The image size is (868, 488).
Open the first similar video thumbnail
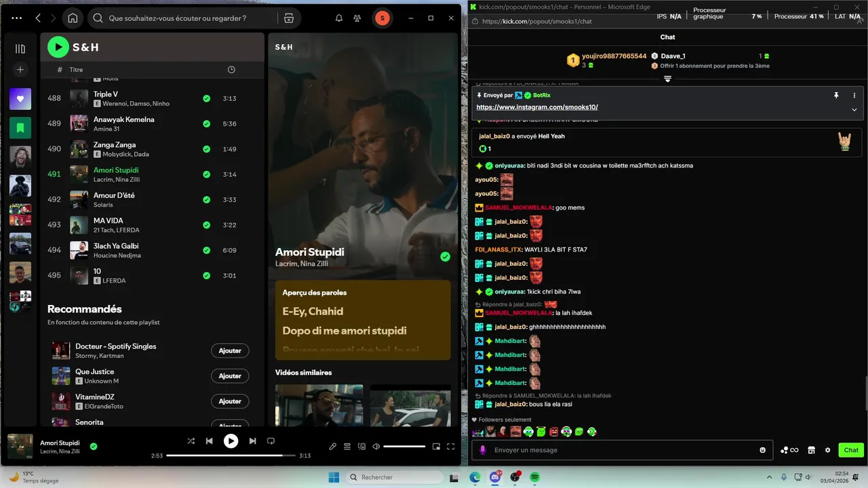319,405
